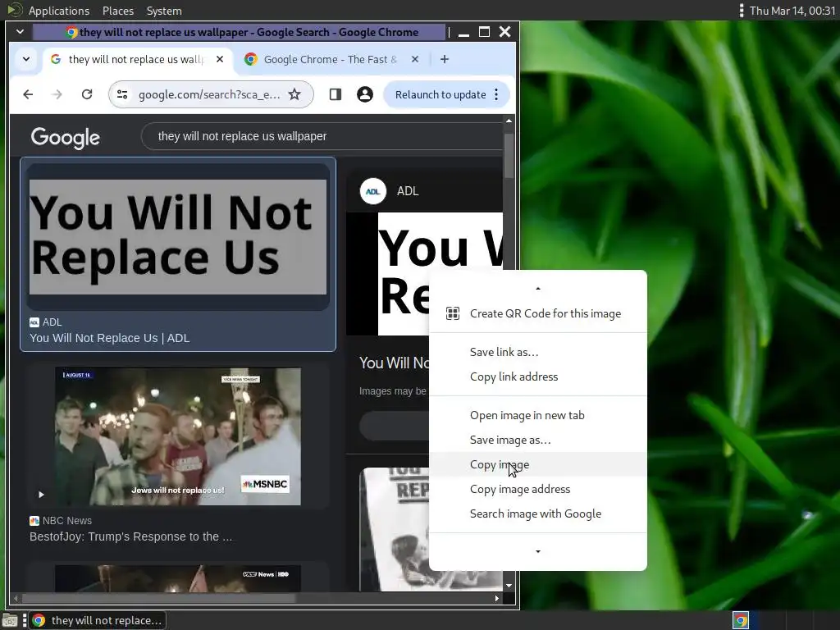The width and height of the screenshot is (840, 630).
Task: Click the URL address bar
Action: [209, 95]
